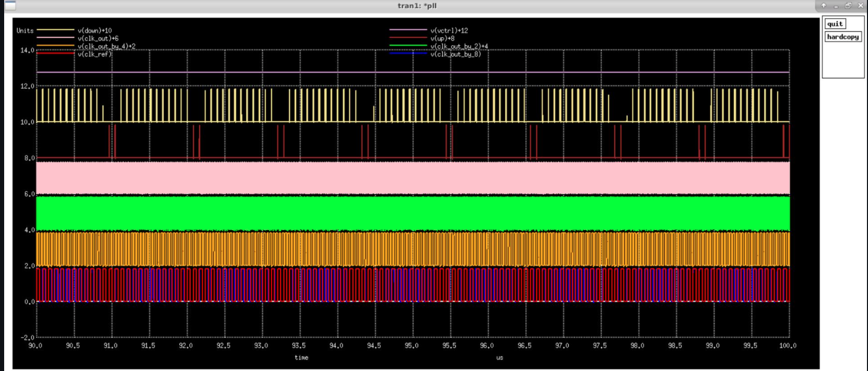Click the 91.5 x-axis tick label
868x371 pixels.
coord(148,346)
